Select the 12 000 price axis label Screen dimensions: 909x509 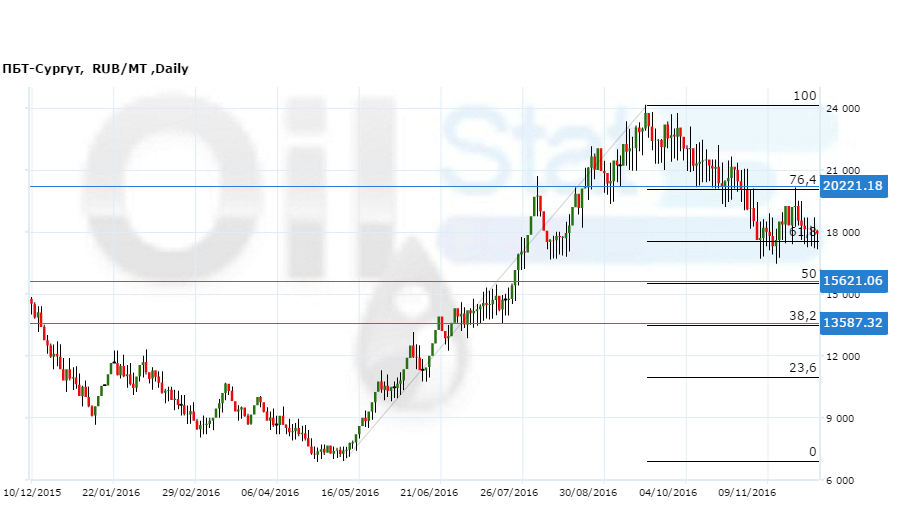point(841,357)
